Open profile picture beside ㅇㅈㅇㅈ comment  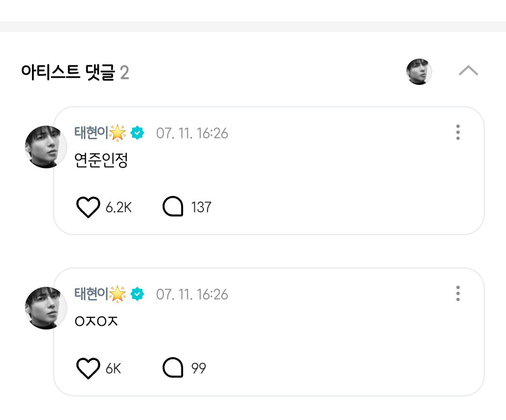point(46,308)
